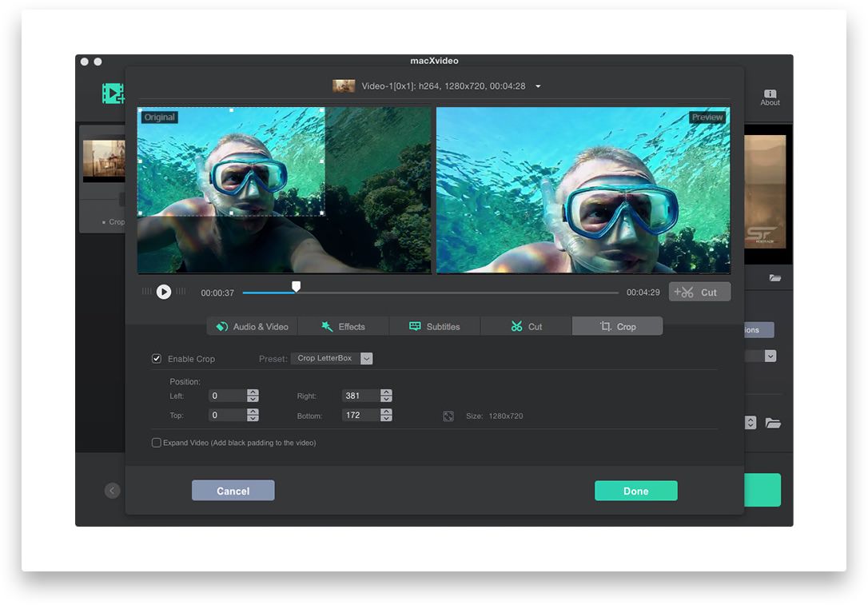Toggle the Enable Crop checkbox
Viewport: 868px width, 605px height.
pos(157,359)
